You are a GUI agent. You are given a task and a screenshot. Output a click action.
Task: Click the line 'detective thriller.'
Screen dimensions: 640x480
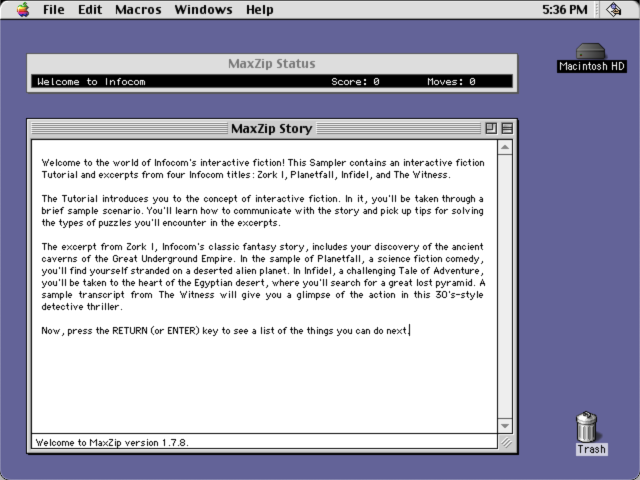pos(82,307)
